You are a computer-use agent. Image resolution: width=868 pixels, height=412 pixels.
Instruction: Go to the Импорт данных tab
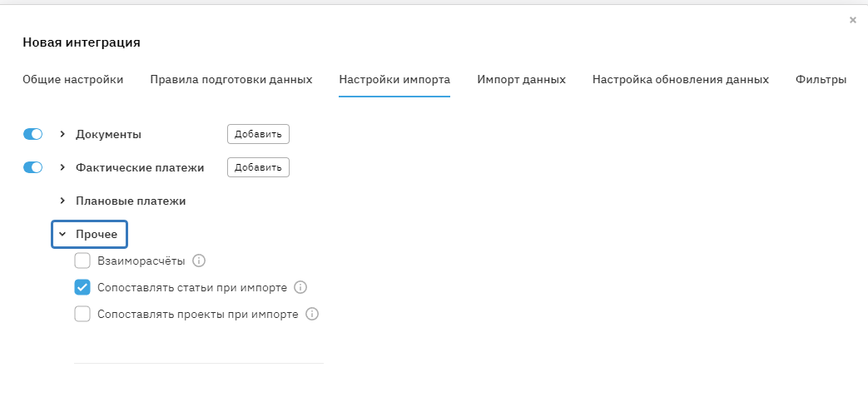pyautogui.click(x=521, y=80)
